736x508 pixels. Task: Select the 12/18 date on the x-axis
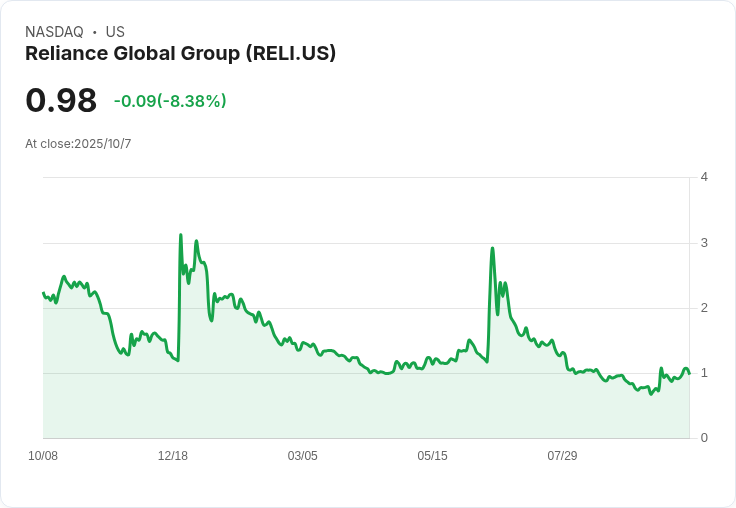pyautogui.click(x=173, y=456)
